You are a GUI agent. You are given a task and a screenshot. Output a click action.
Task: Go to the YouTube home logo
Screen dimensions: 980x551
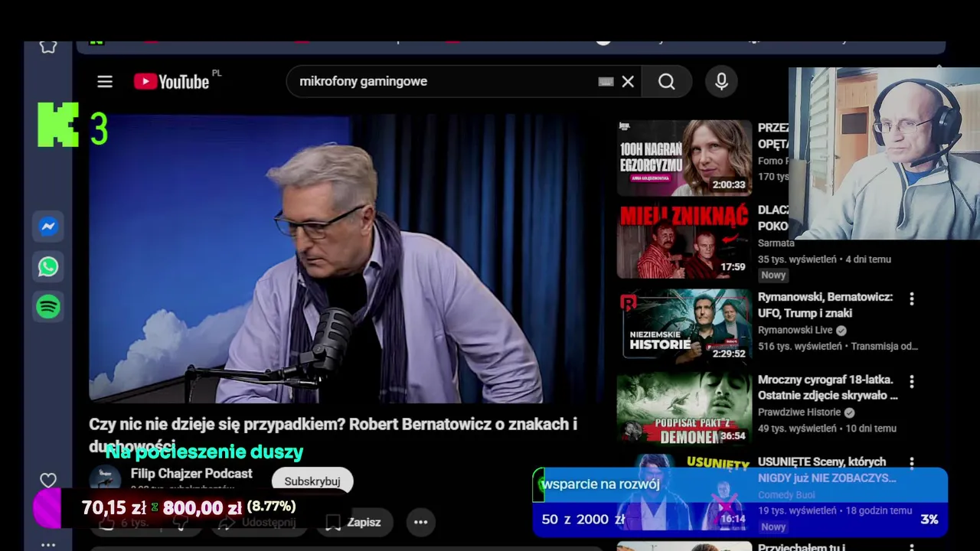(171, 82)
